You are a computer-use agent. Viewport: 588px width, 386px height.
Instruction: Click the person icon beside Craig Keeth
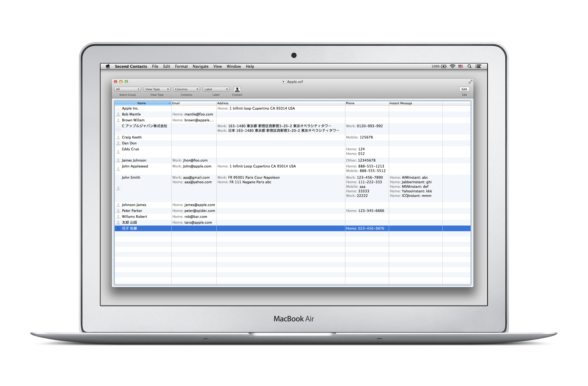(118, 137)
